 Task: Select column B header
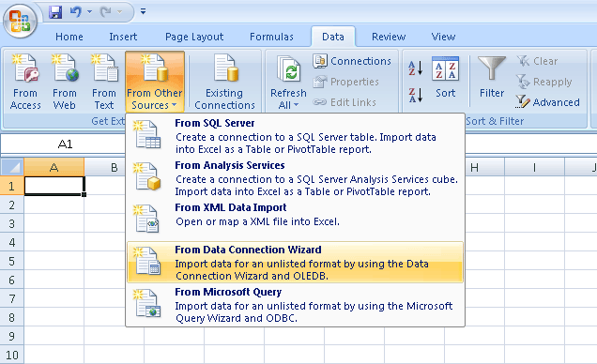[114, 167]
